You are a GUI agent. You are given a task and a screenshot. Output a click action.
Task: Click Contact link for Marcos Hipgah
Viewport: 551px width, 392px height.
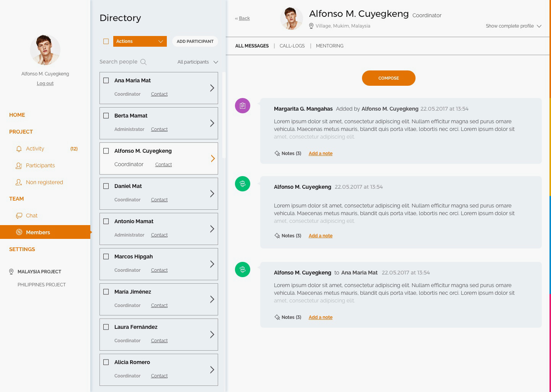(x=159, y=270)
